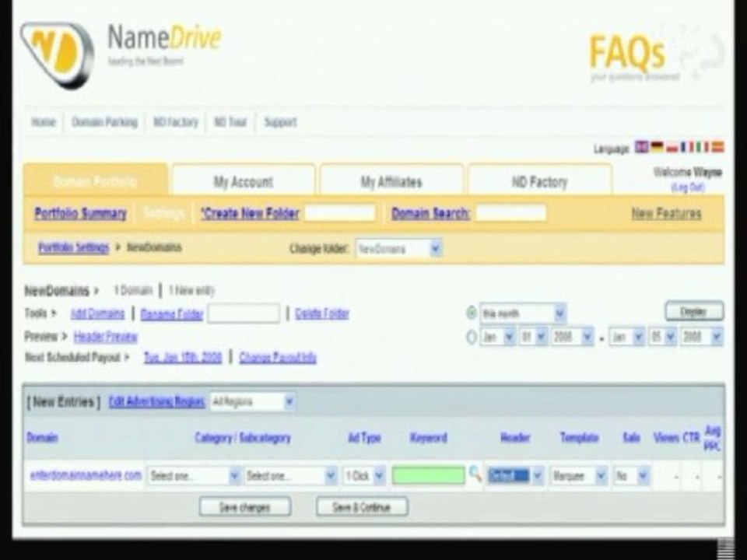Screen dimensions: 747x560
Task: Click the next payout date link
Action: pyautogui.click(x=183, y=357)
